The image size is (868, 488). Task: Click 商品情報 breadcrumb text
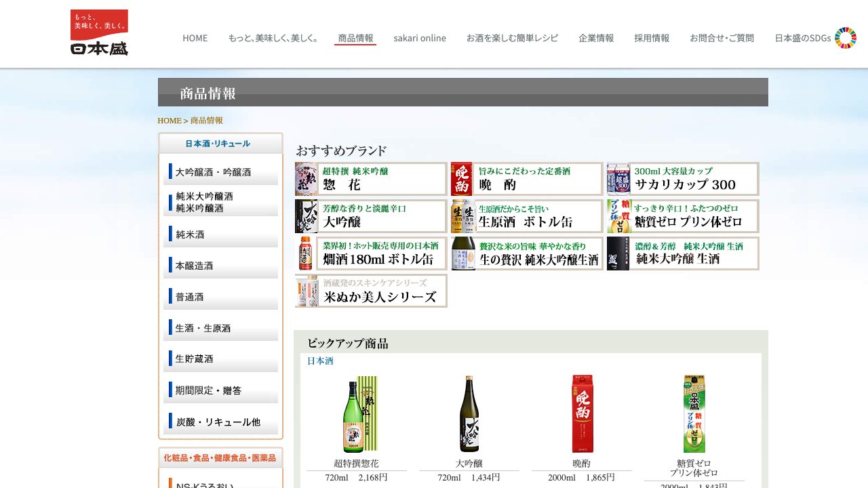(207, 121)
